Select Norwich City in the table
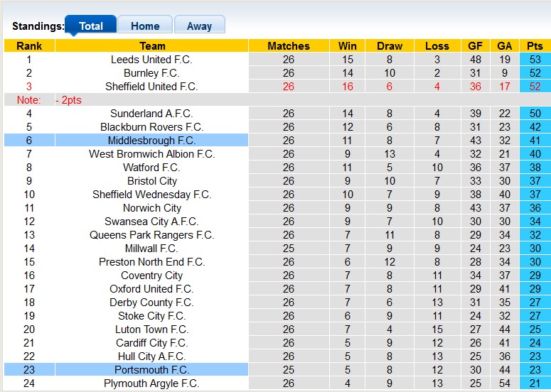The width and height of the screenshot is (551, 392). tap(151, 208)
